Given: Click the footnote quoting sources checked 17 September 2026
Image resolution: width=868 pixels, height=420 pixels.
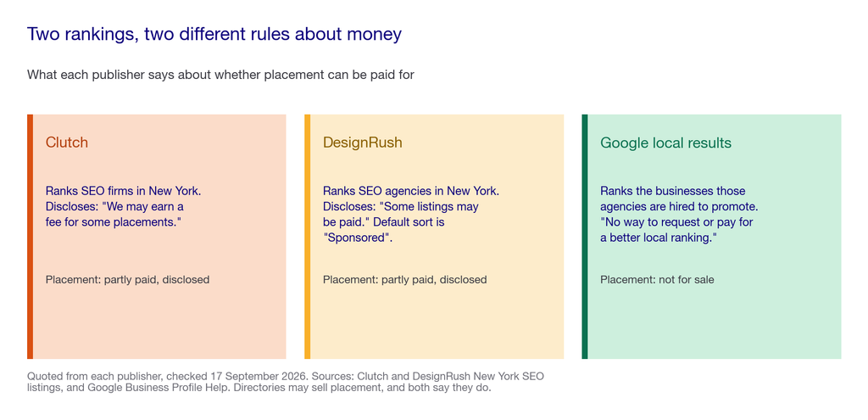Looking at the screenshot, I should [286, 382].
